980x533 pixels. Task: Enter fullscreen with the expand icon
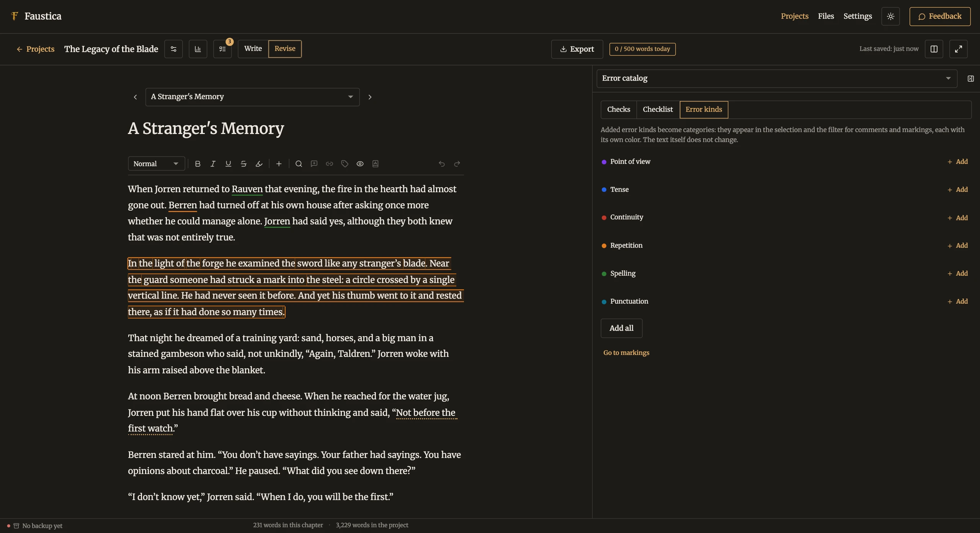[959, 49]
